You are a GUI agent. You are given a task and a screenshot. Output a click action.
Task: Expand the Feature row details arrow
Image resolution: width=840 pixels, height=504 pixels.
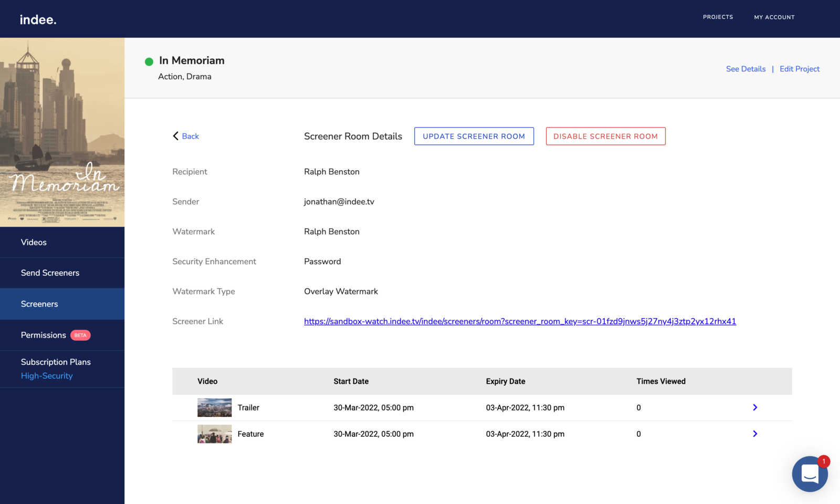pyautogui.click(x=755, y=434)
